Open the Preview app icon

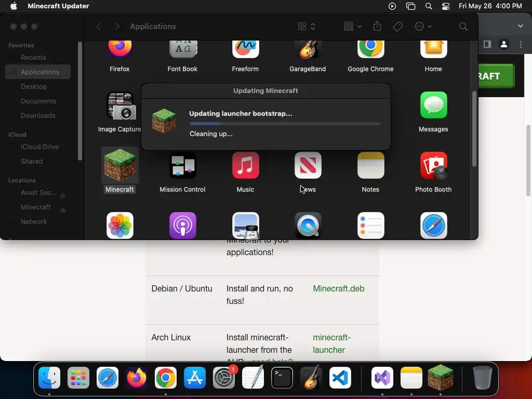pos(245,225)
